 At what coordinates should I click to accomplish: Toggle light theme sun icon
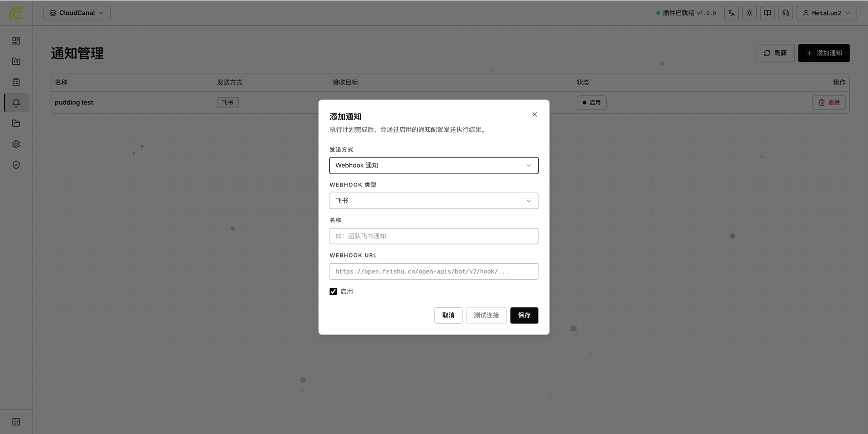click(x=750, y=13)
